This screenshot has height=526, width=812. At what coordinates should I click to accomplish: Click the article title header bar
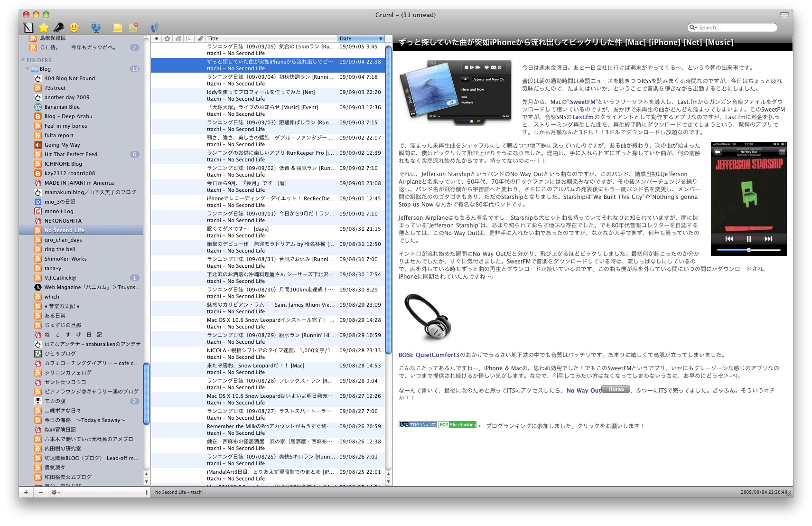[593, 42]
